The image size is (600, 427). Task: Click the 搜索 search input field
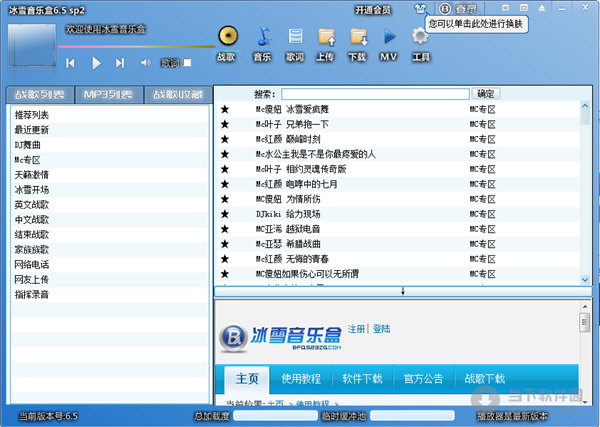click(375, 94)
